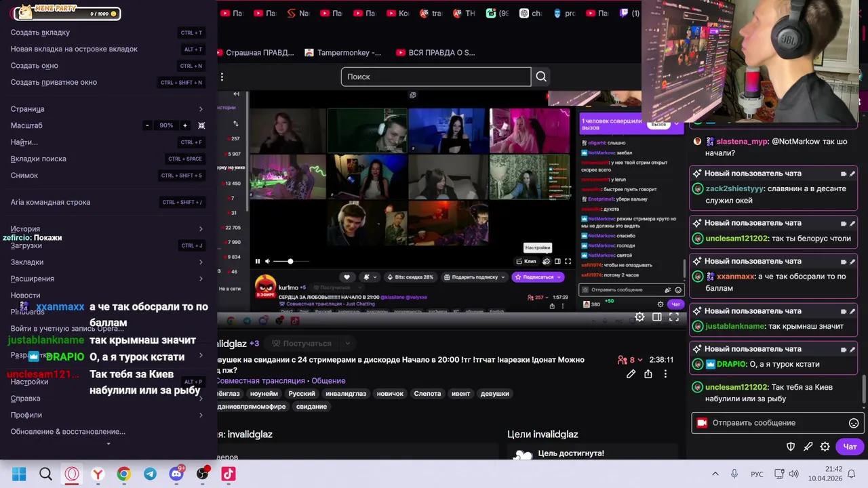868x488 pixels.
Task: Choose Создать приватное окно
Action: [108, 82]
